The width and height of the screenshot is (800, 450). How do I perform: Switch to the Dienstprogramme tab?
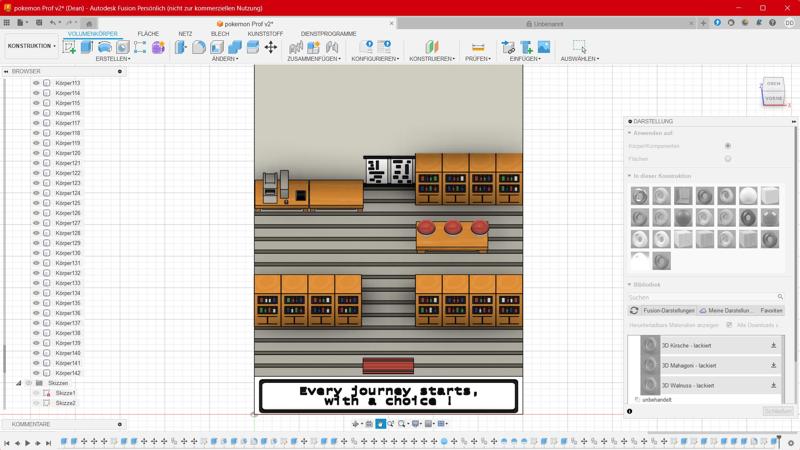[329, 34]
